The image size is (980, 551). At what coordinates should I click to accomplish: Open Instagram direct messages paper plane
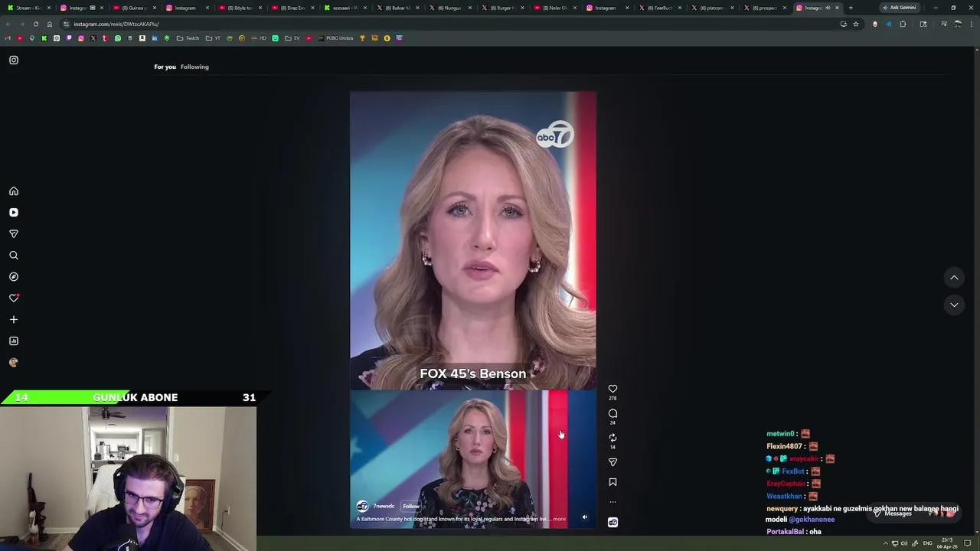point(14,234)
